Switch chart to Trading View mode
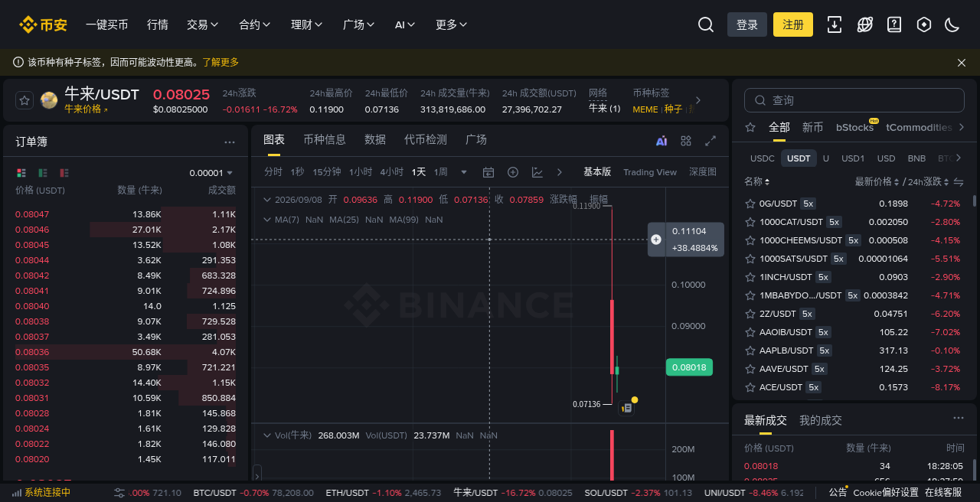The width and height of the screenshot is (980, 502). click(x=650, y=172)
